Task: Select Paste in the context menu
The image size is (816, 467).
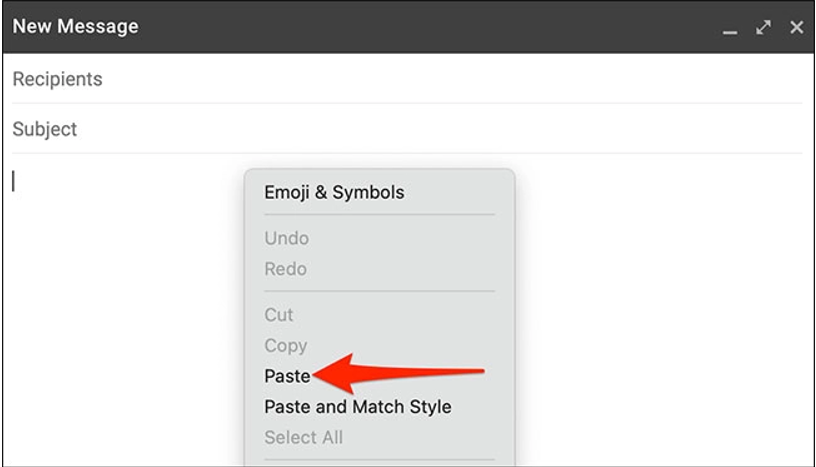Action: [x=287, y=376]
